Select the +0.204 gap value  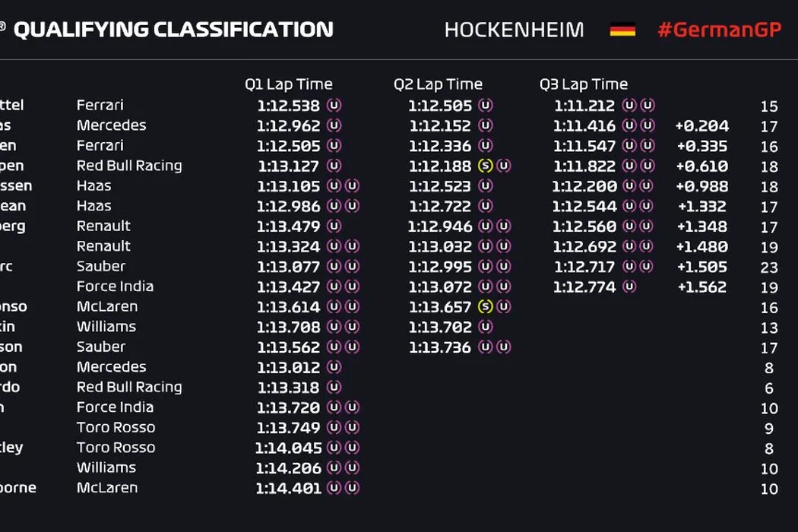pos(701,126)
